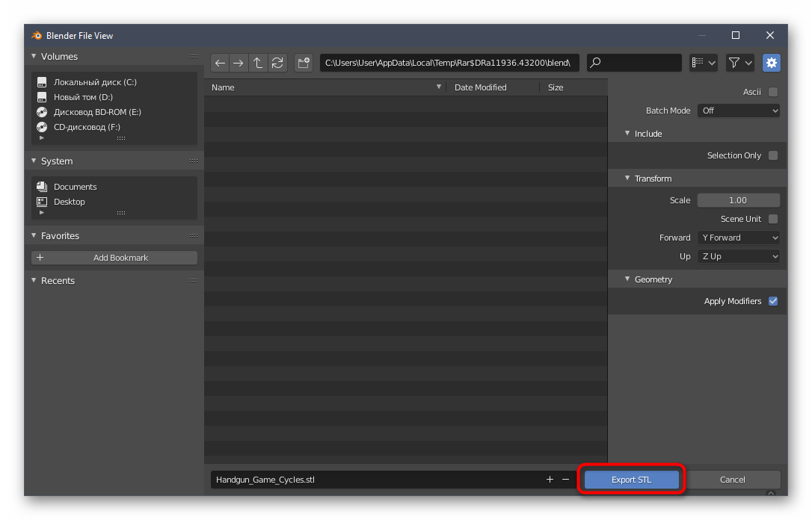This screenshot has width=812, height=520.
Task: Open the Up axis dropdown
Action: pos(739,256)
